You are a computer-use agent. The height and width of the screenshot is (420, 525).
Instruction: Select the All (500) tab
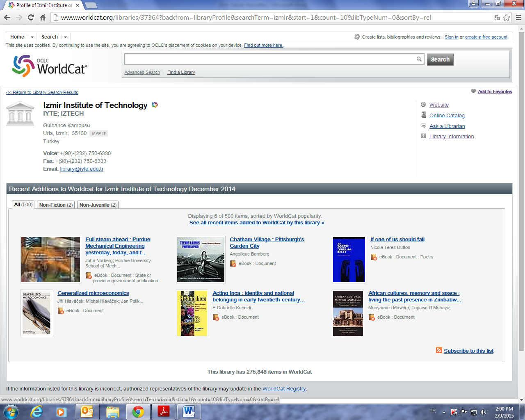(23, 205)
